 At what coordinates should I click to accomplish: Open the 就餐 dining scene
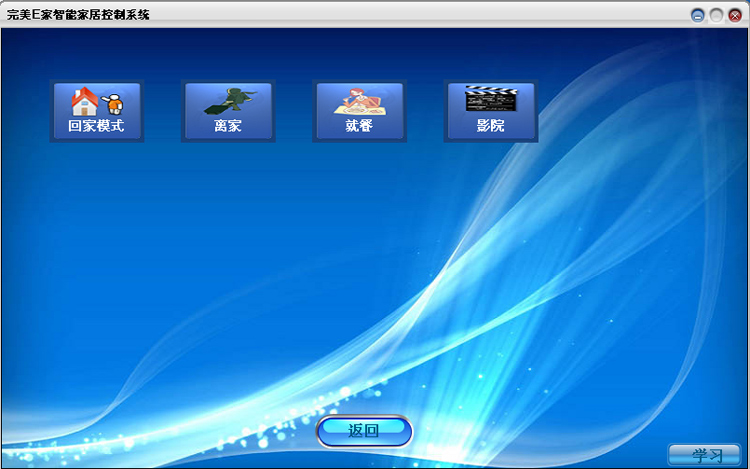[x=360, y=111]
